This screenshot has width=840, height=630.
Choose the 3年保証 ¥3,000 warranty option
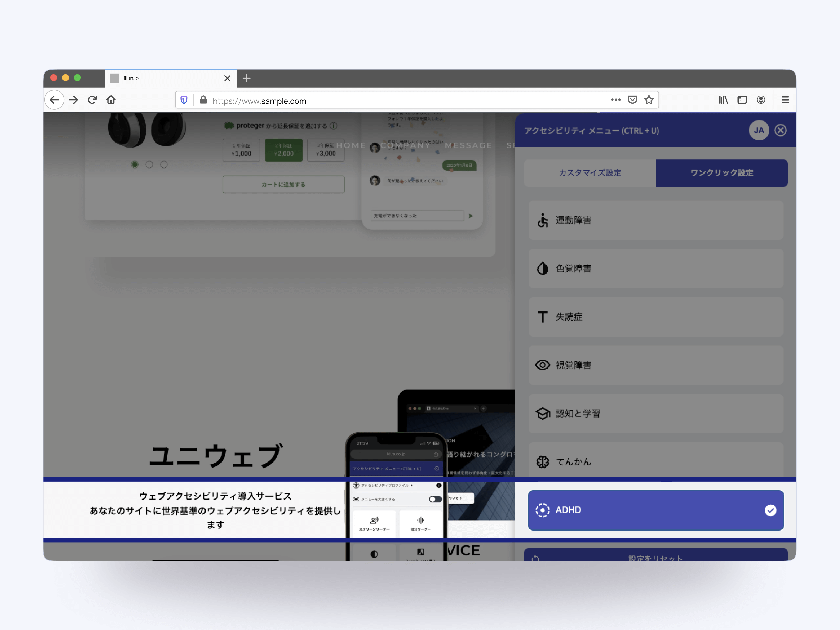point(326,150)
